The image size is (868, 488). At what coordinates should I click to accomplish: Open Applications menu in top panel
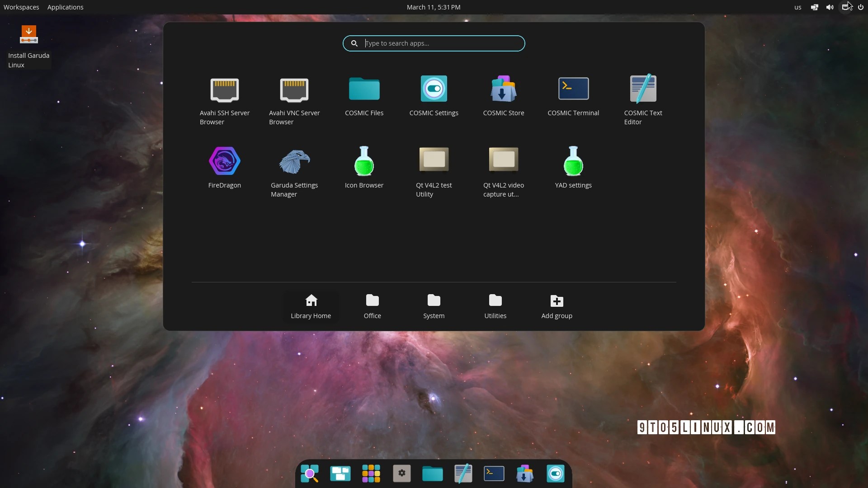(x=65, y=7)
